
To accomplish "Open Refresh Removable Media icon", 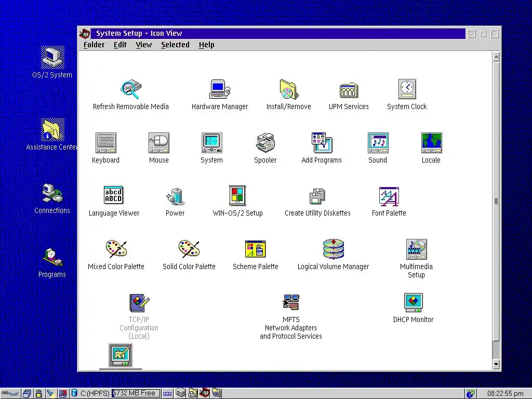I will (x=130, y=89).
